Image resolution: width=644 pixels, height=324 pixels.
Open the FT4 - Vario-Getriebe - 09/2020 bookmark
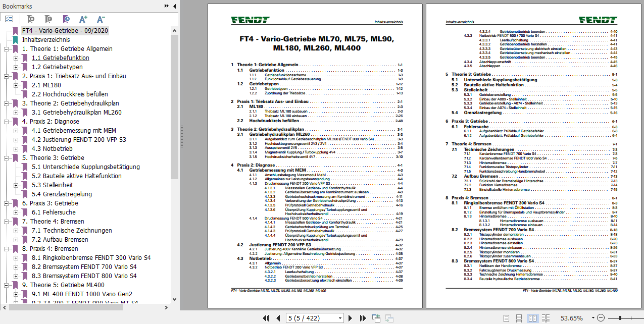[65, 30]
